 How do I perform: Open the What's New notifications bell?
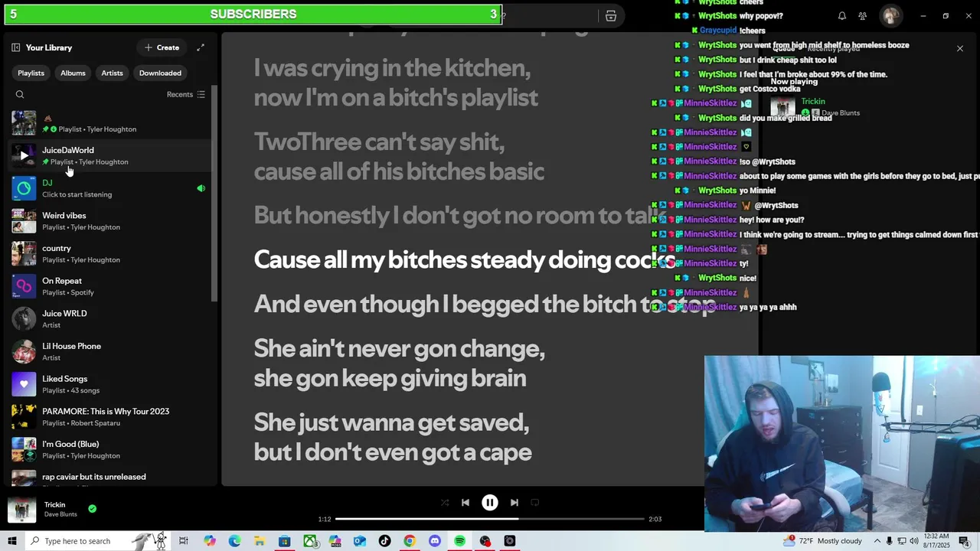(x=842, y=16)
